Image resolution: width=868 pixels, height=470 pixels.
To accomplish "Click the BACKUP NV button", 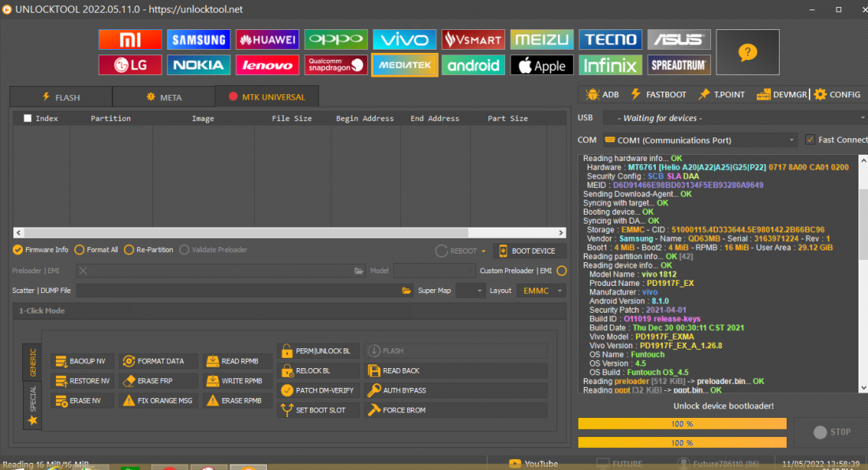I will pos(81,361).
